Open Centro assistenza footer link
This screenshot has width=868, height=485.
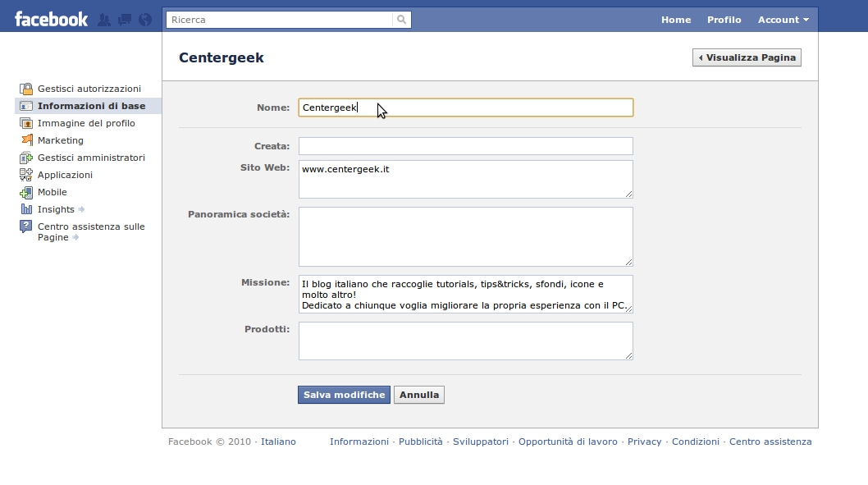[770, 442]
